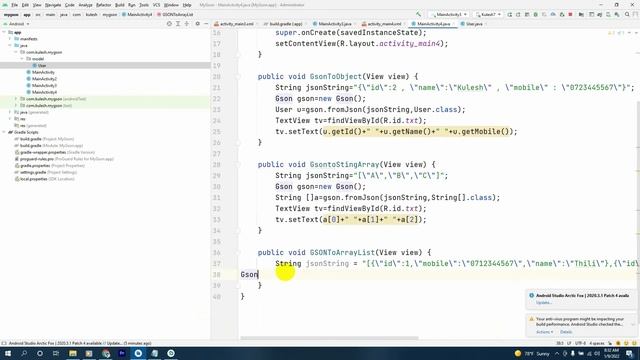The width and height of the screenshot is (640, 360).
Task: Open the Edit menu
Action: click(25, 5)
